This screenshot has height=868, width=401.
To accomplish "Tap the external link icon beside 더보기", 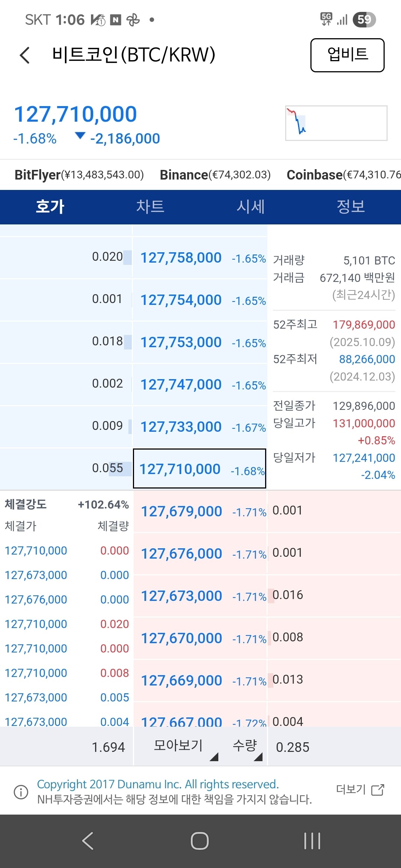I will (378, 790).
